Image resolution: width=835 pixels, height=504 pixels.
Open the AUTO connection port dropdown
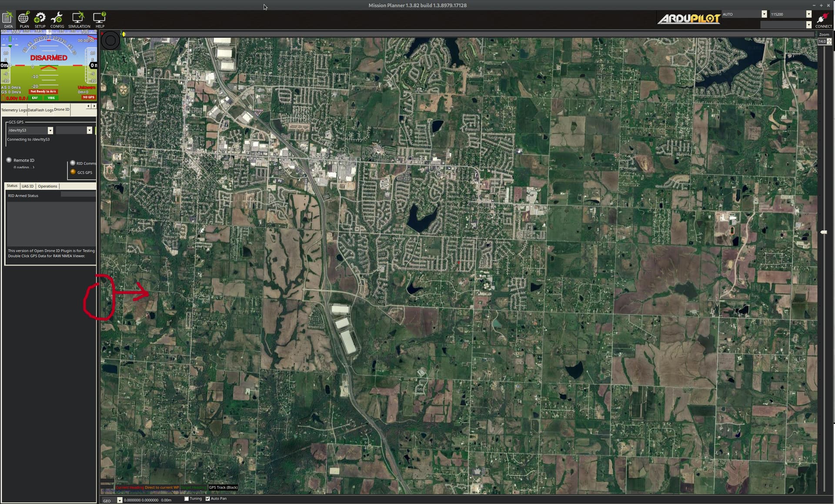tap(764, 14)
